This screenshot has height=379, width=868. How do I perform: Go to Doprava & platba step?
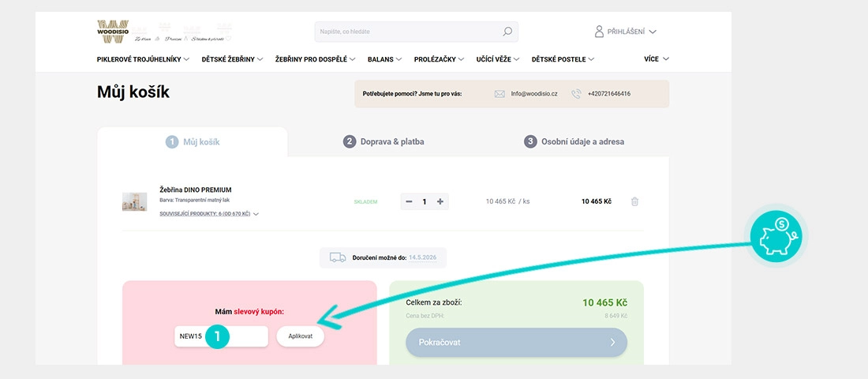383,142
